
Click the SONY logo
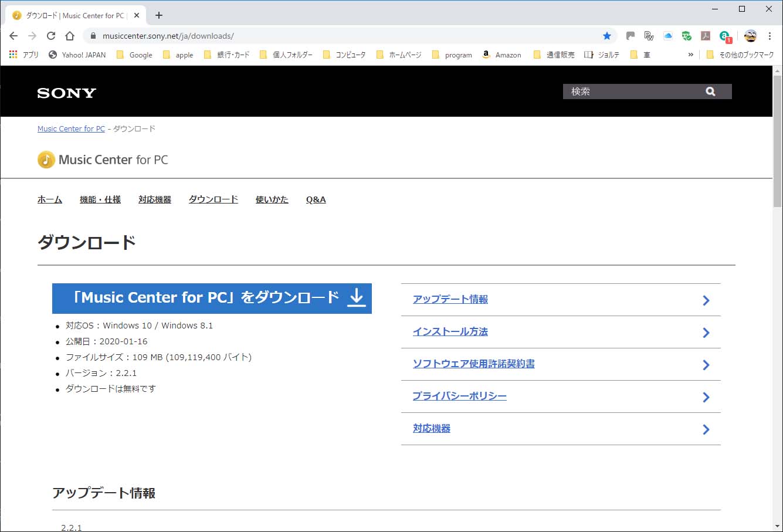(x=66, y=93)
